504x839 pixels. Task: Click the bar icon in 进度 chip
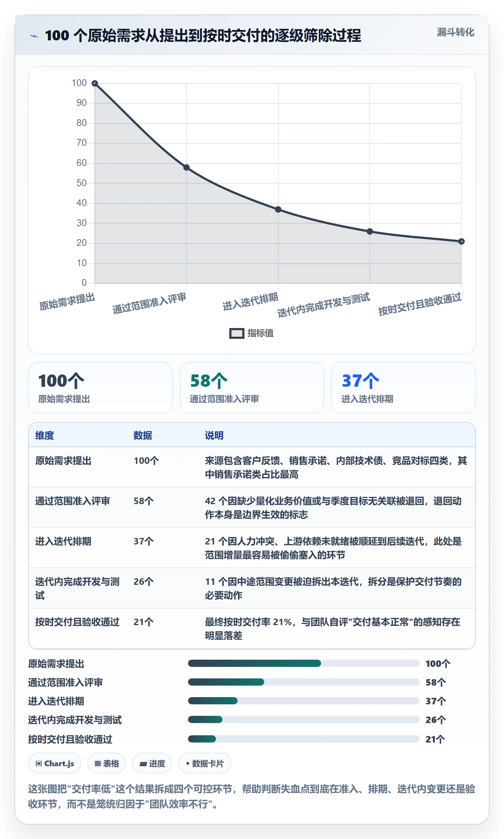(143, 764)
